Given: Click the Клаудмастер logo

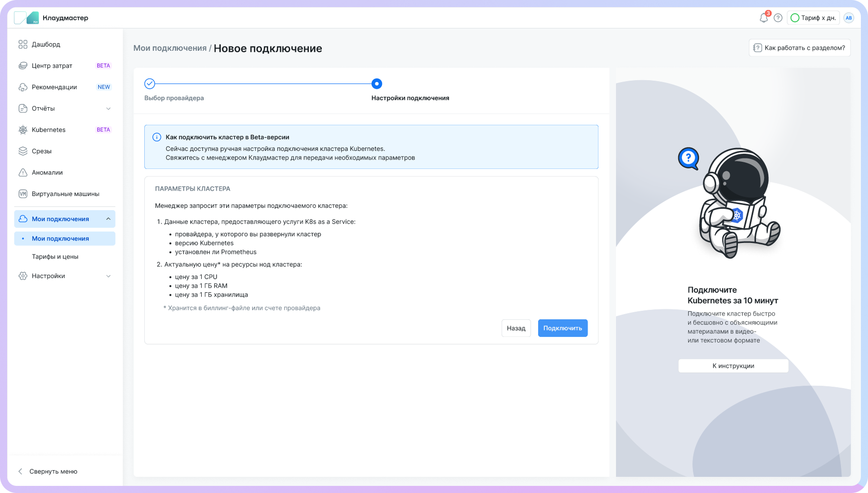Looking at the screenshot, I should (x=51, y=18).
